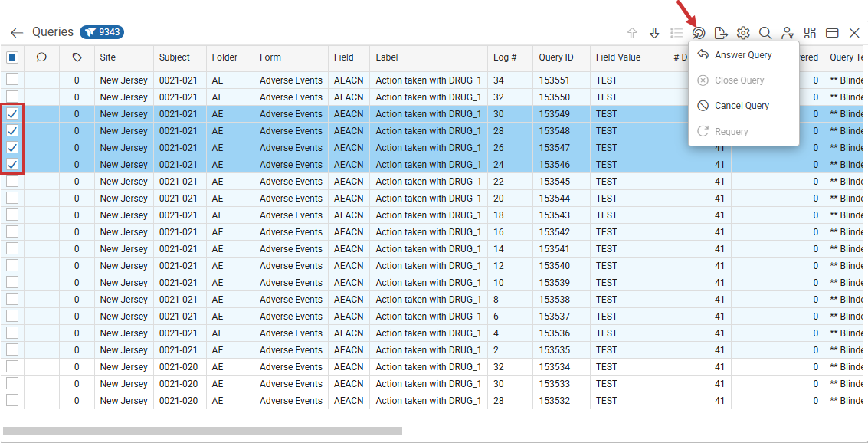This screenshot has height=443, width=868.
Task: Sort by the Label column header
Action: tap(429, 57)
